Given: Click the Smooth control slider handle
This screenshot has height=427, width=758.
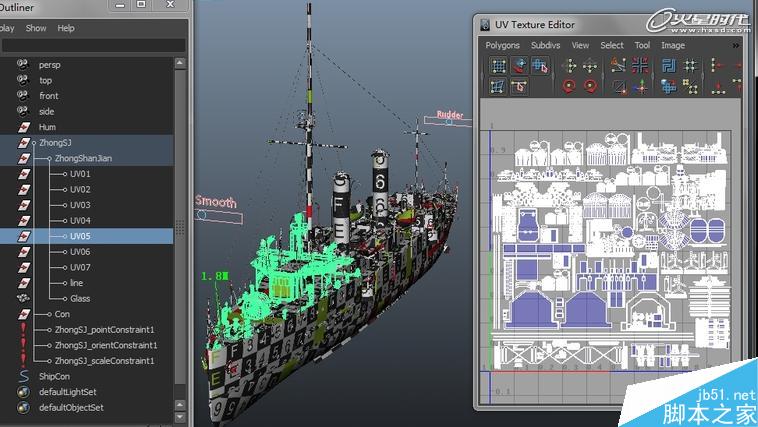Looking at the screenshot, I should [x=202, y=214].
